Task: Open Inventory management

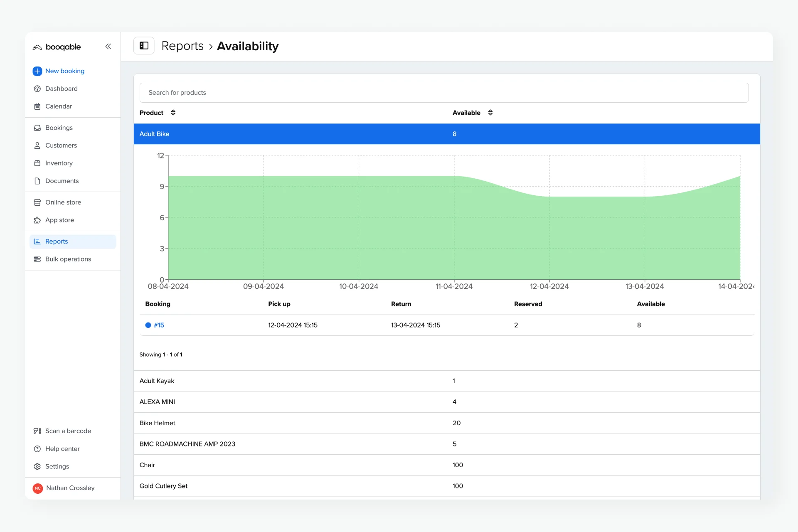Action: click(58, 163)
